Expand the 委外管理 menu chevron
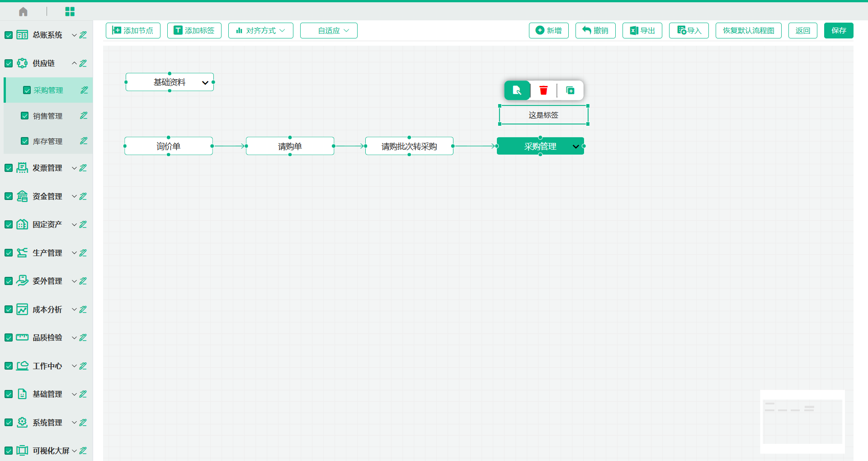Screen dimensions: 868x461 point(74,281)
